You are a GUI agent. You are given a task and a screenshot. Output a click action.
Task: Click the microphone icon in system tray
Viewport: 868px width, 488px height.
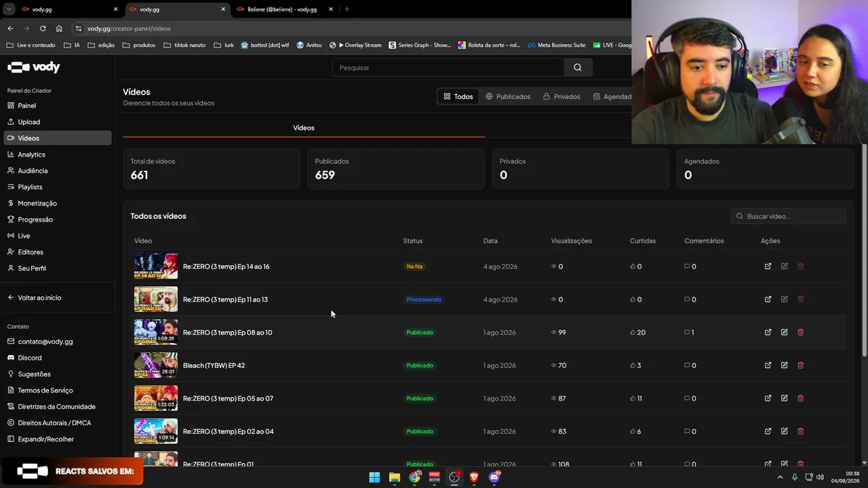coord(795,477)
